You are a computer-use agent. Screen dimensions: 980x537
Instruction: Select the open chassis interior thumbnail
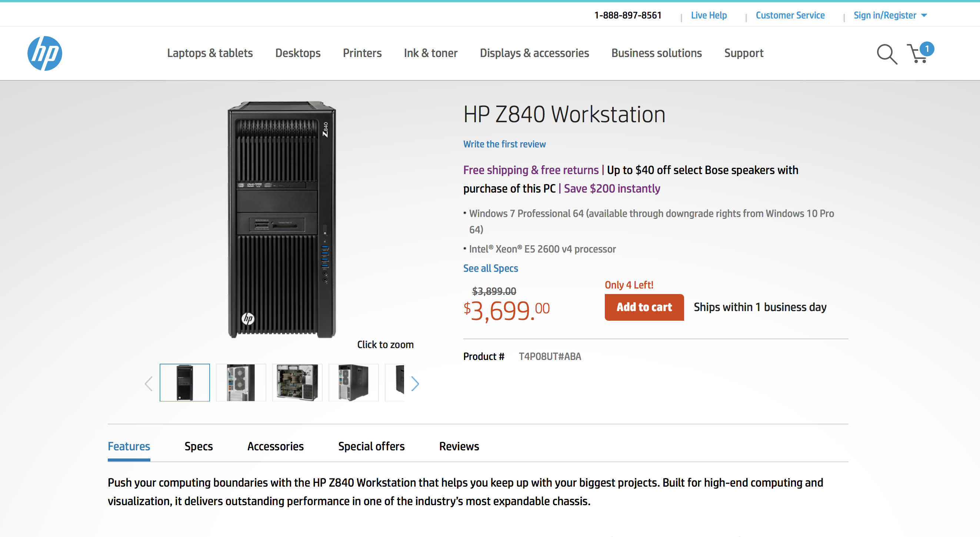click(297, 382)
